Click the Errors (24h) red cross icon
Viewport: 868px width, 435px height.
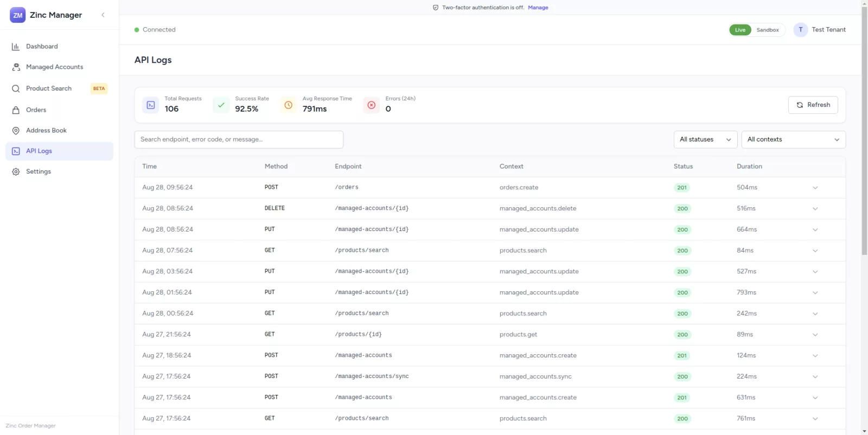372,105
